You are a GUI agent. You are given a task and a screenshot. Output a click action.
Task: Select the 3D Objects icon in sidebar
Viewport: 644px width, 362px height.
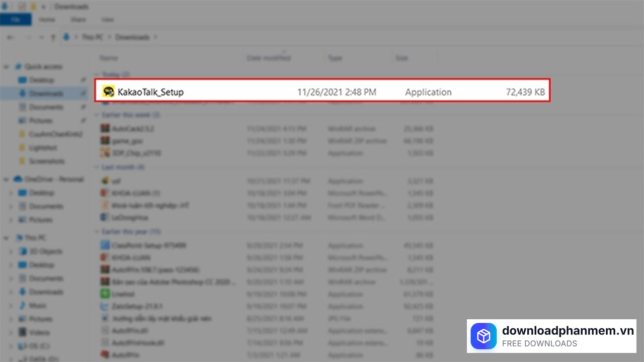22,251
